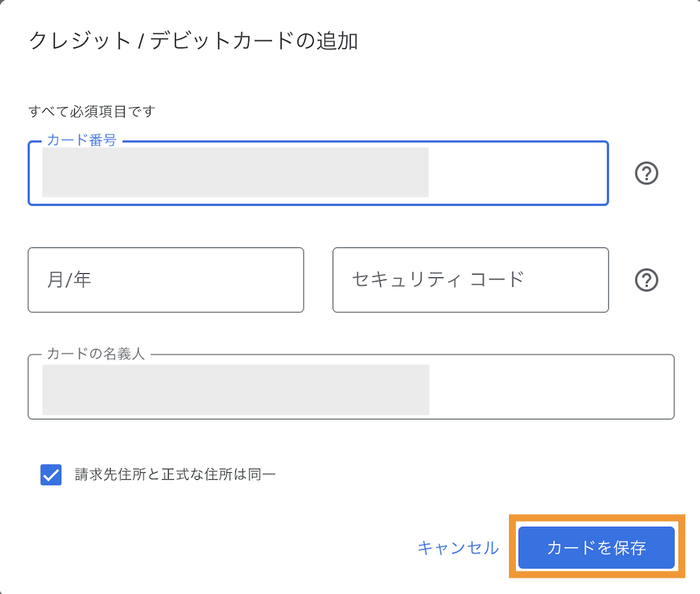
Task: Open help icon beside カード番号 field
Action: point(646,173)
